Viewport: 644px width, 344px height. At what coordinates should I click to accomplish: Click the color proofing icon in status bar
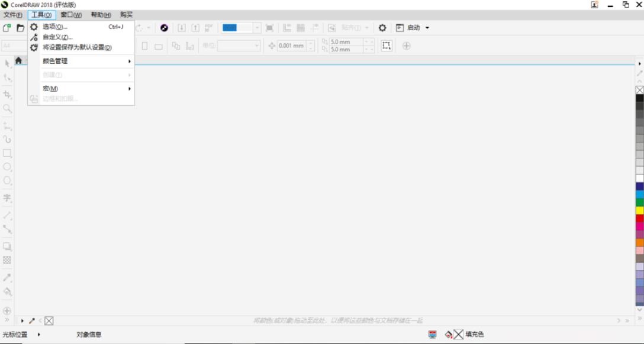433,334
